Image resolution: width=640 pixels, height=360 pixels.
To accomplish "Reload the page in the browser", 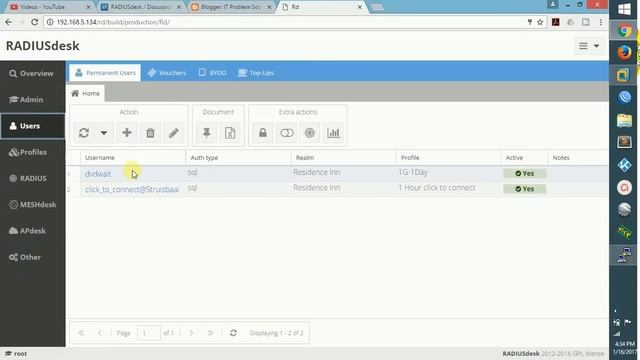I will coord(34,22).
